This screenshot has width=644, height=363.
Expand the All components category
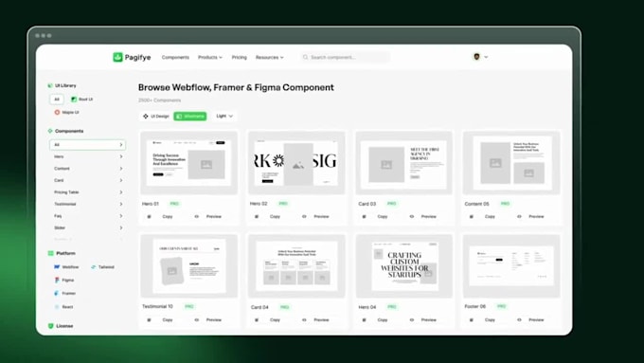[x=87, y=145]
